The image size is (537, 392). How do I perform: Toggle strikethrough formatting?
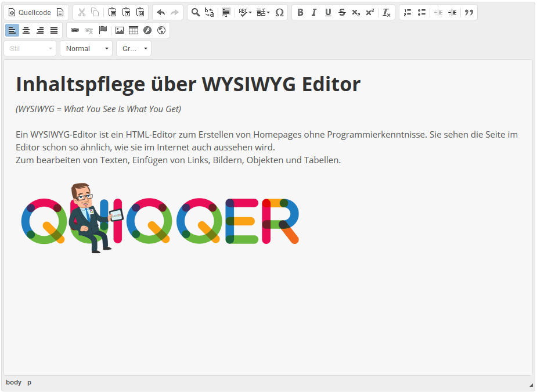342,13
